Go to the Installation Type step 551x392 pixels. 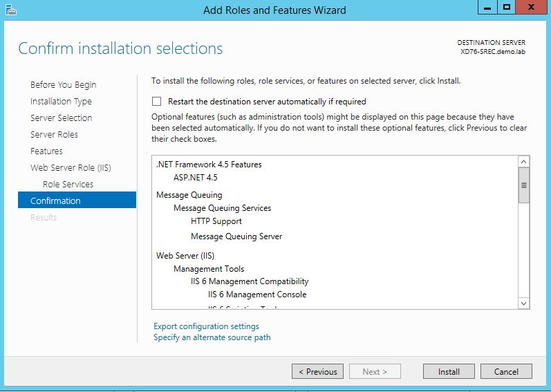61,102
